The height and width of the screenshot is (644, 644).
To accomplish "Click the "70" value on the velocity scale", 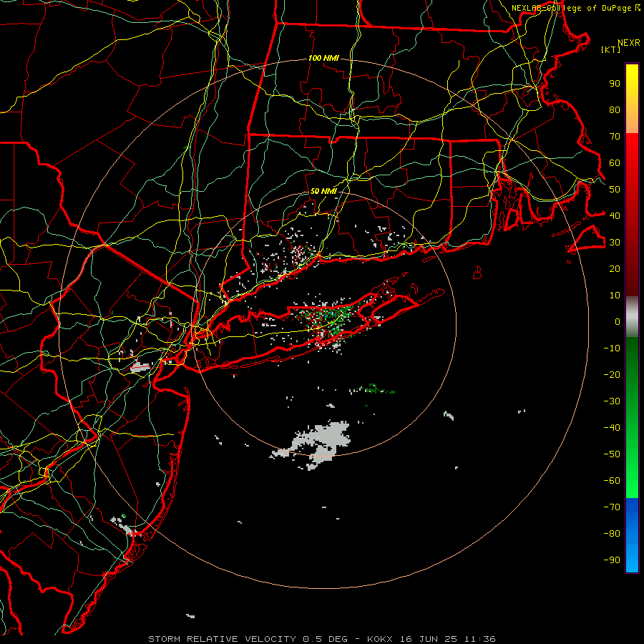I will [615, 137].
